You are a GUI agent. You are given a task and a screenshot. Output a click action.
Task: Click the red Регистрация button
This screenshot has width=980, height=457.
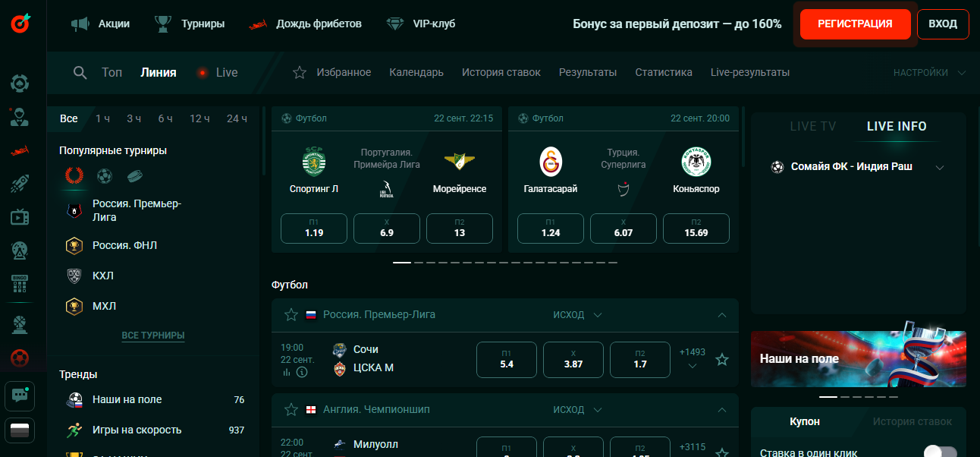[x=855, y=24]
